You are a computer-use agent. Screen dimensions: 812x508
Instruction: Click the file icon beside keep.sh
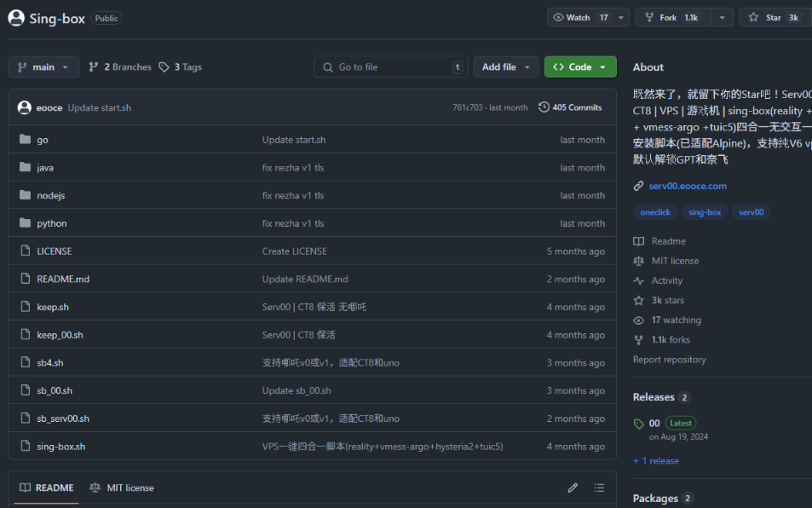(25, 307)
